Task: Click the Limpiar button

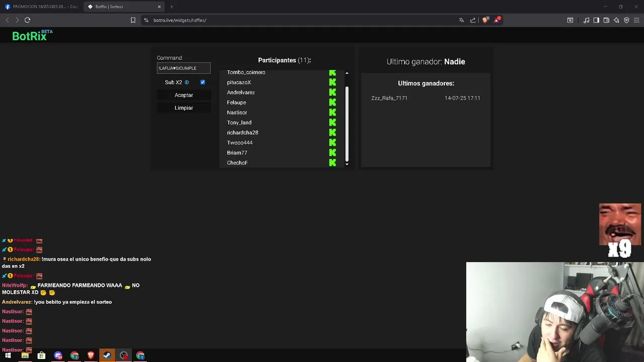Action: point(184,108)
